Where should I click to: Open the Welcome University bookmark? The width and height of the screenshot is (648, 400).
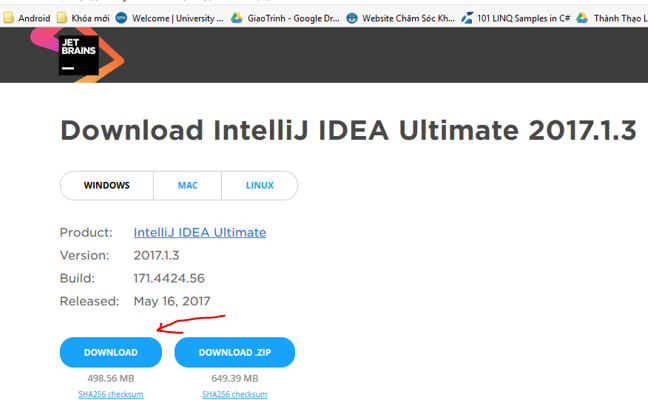[170, 18]
